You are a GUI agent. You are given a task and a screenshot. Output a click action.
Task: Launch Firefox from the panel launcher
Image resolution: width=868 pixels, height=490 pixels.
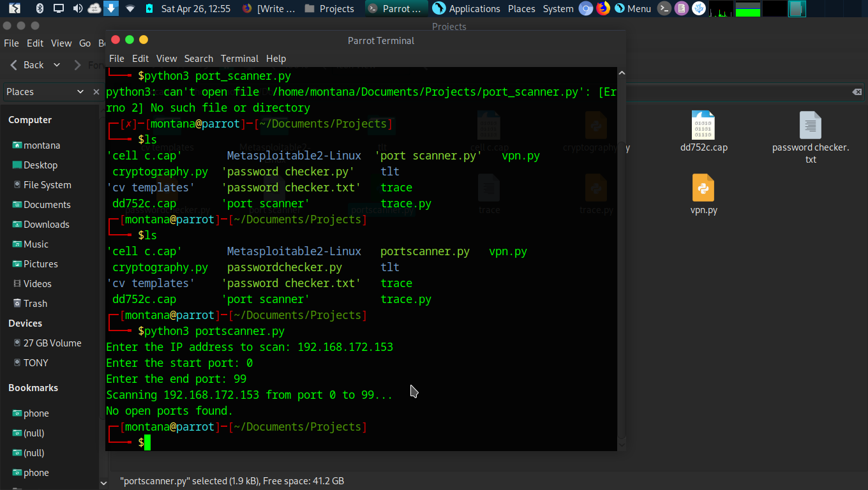(x=603, y=8)
